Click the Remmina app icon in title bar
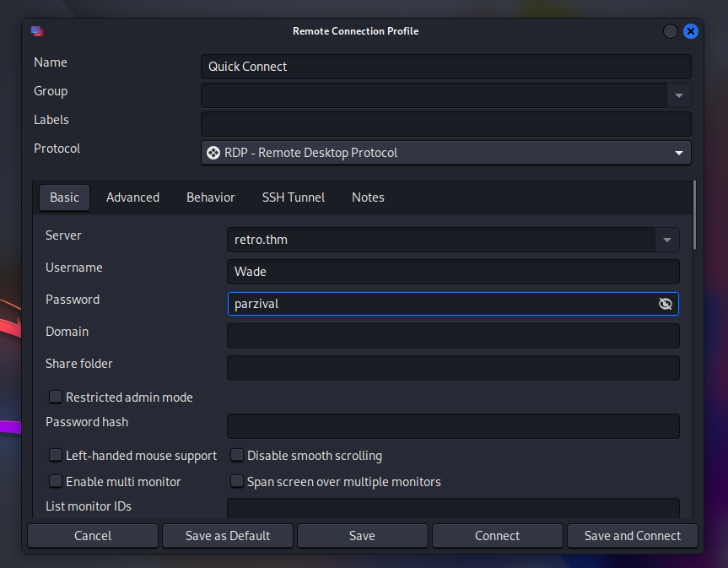This screenshot has height=568, width=728. pyautogui.click(x=37, y=31)
